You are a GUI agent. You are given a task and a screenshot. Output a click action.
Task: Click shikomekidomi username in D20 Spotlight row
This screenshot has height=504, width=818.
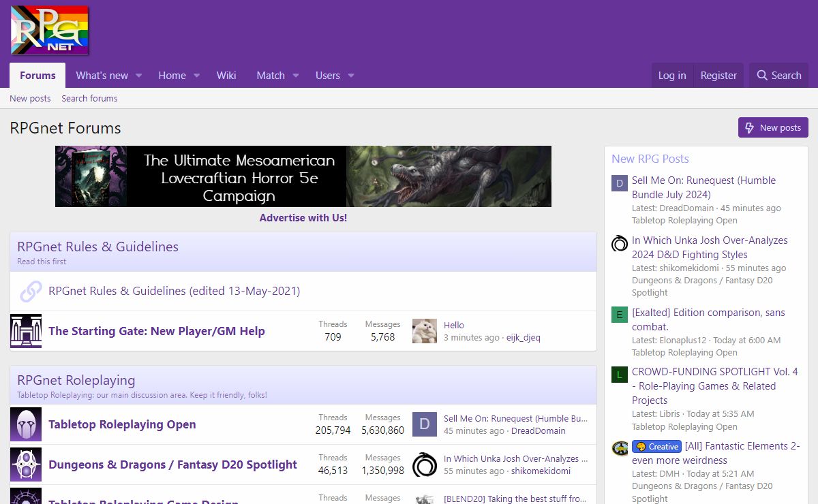click(541, 471)
